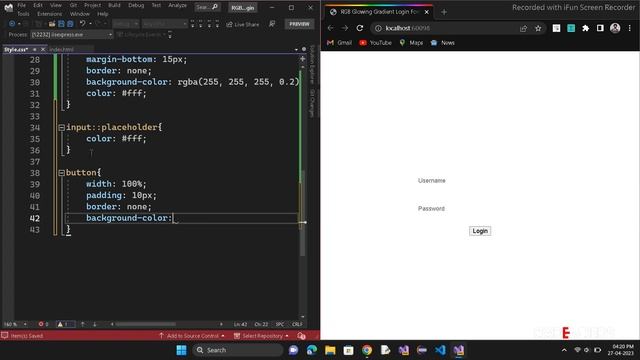Open the Build menu in Visual Studio
Viewport: 640px width, 360px height.
[x=114, y=5]
